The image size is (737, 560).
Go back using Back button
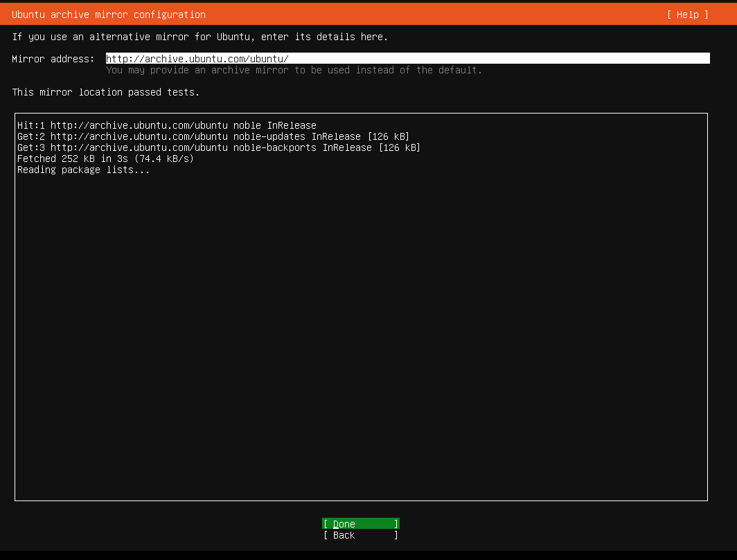point(360,535)
